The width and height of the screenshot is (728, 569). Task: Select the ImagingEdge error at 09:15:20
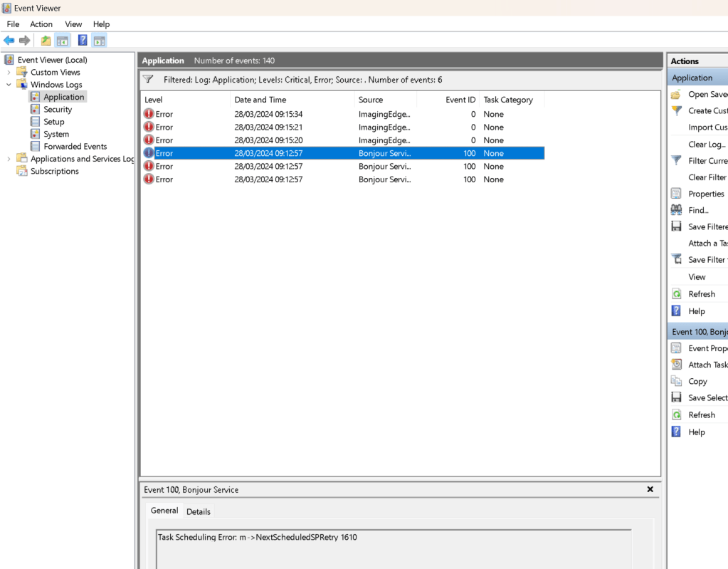(x=342, y=140)
